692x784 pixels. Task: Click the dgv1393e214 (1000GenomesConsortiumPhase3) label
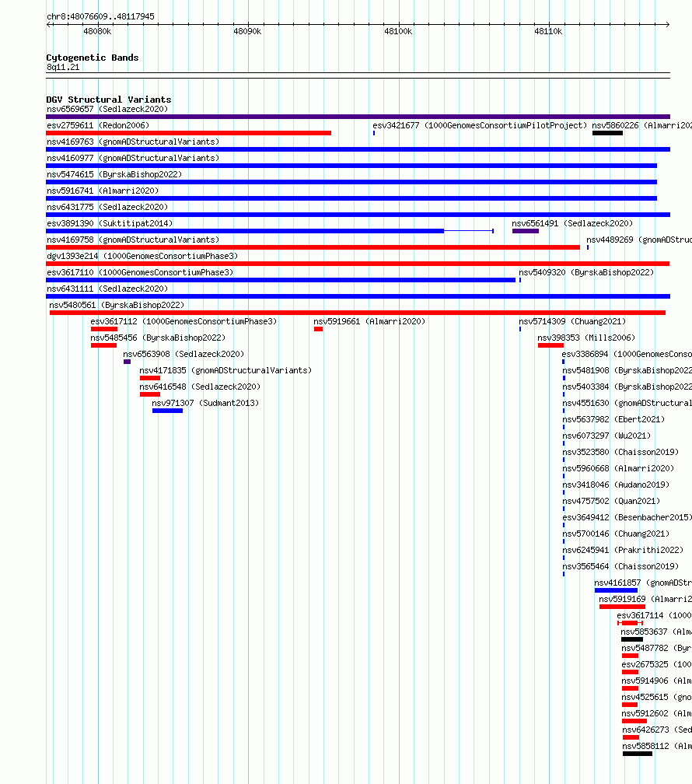[x=142, y=256]
